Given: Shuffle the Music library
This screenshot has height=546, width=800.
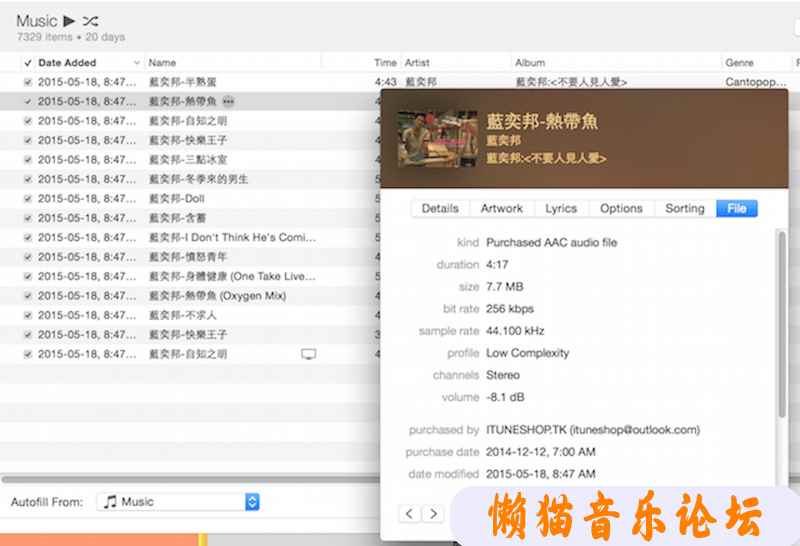Looking at the screenshot, I should coord(90,21).
